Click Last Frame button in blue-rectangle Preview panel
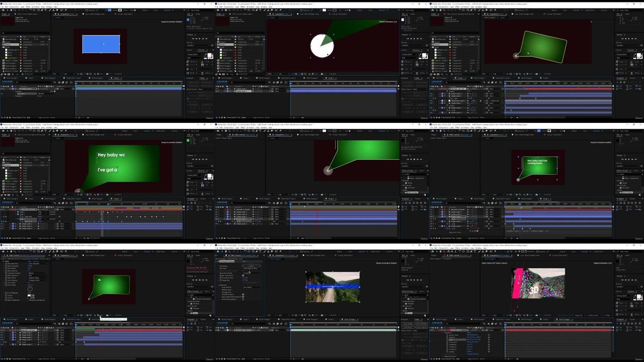Viewport: 644px width, 362px height. point(206,39)
